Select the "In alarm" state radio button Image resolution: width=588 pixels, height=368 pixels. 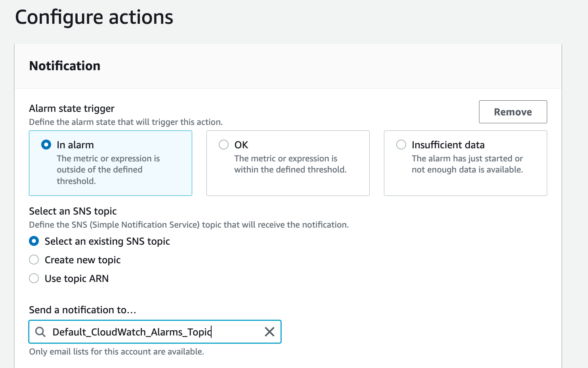click(x=46, y=145)
